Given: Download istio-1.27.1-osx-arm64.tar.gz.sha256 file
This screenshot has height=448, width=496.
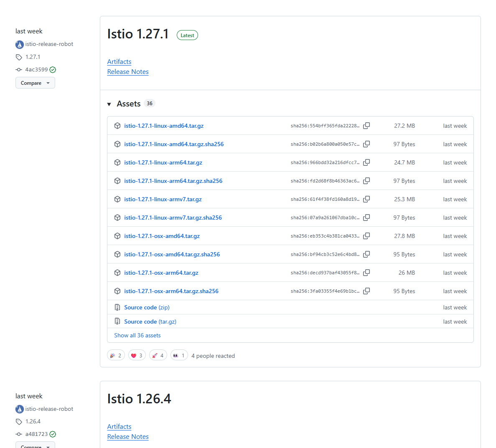Looking at the screenshot, I should 171,291.
